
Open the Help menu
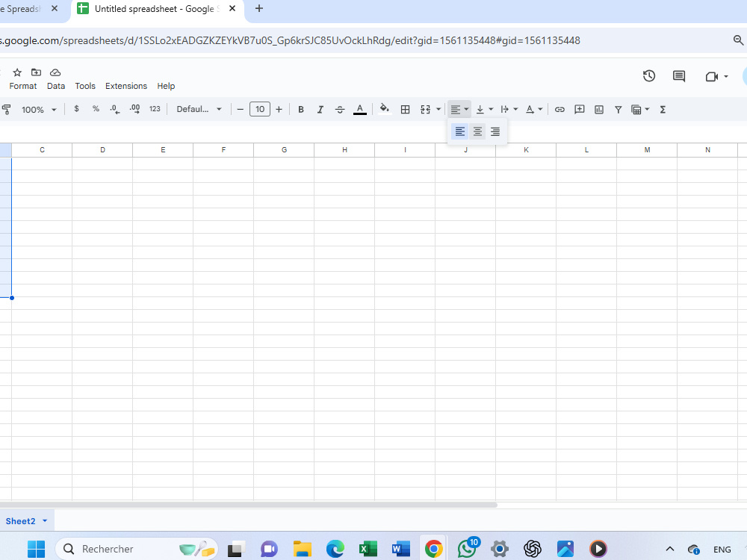pos(166,86)
